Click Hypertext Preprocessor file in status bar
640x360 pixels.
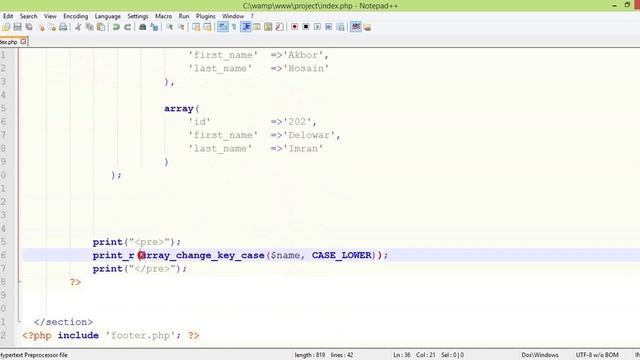click(34, 355)
